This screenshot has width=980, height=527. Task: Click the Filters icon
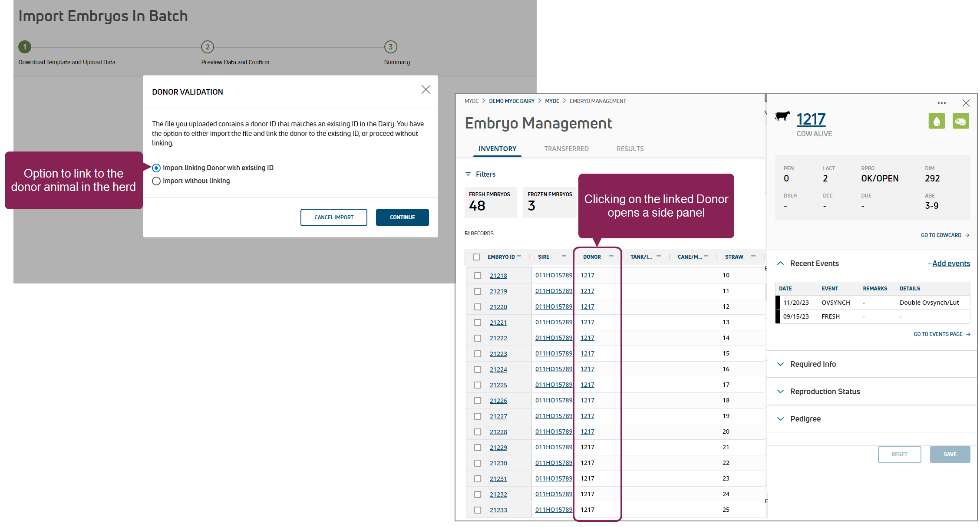point(468,174)
